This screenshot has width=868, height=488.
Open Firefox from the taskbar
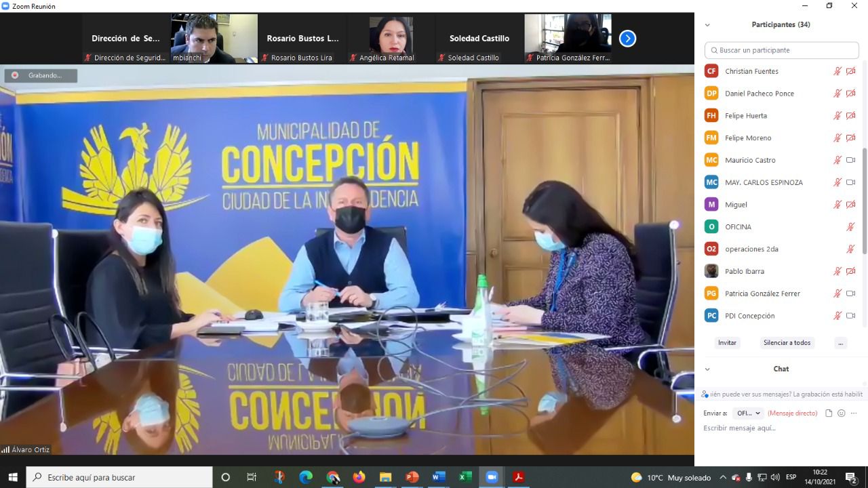[359, 477]
